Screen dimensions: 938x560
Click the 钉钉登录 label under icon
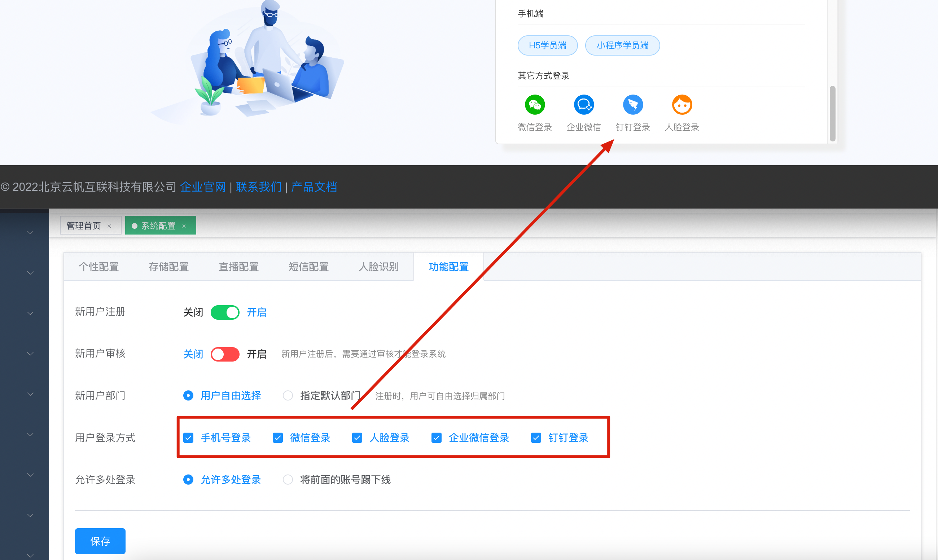click(633, 127)
